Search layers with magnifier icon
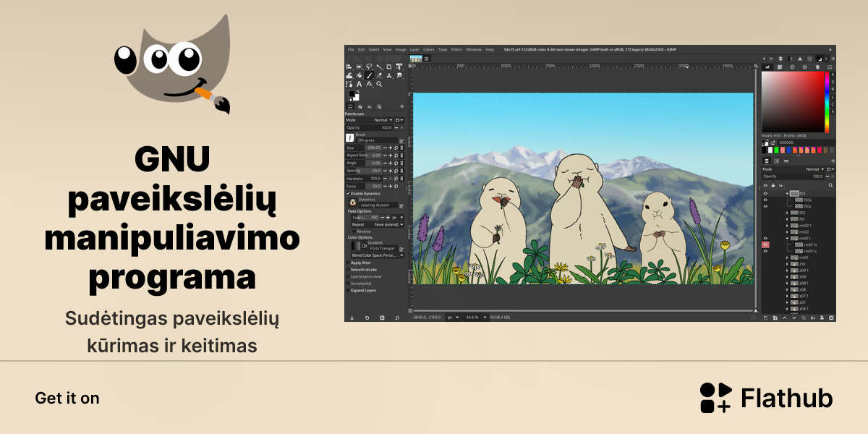Image resolution: width=868 pixels, height=434 pixels. tap(830, 185)
